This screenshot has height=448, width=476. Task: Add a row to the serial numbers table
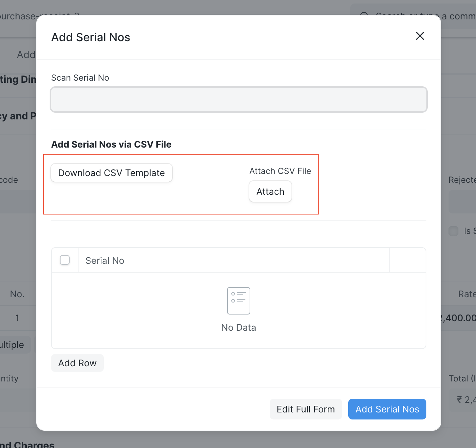(77, 363)
